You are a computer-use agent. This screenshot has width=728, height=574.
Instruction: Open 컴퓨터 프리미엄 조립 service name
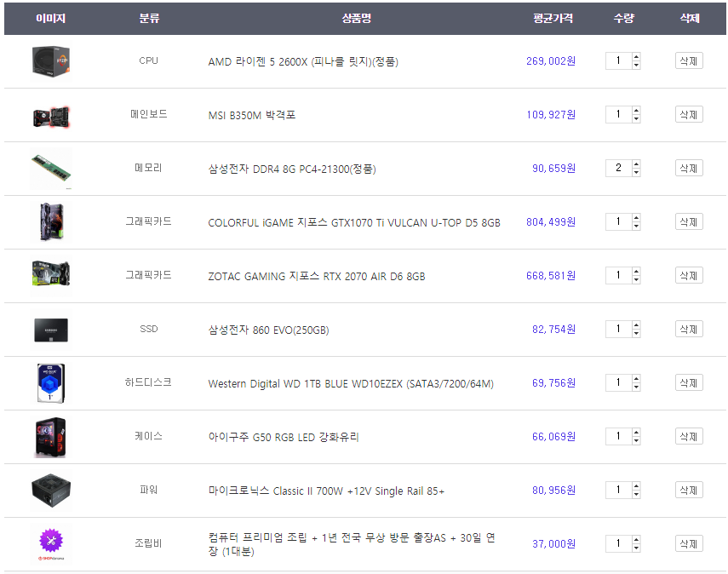pyautogui.click(x=352, y=544)
